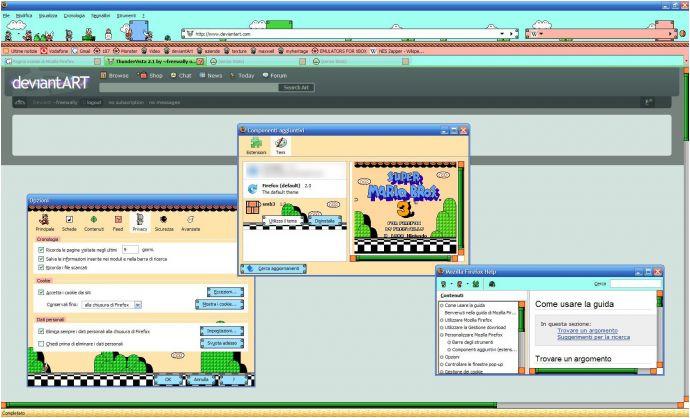Switch to Temi in Componenti aggiuntivi
Screen dimensions: 690x418
click(x=280, y=146)
